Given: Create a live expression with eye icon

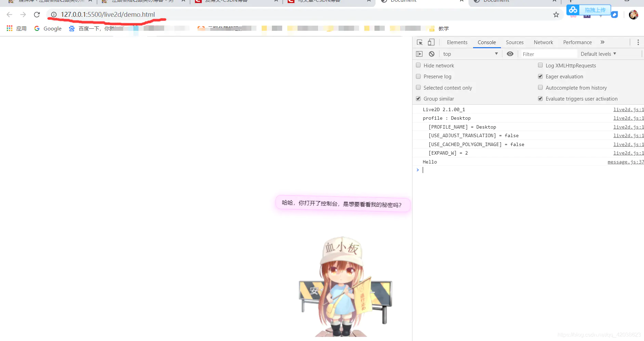Looking at the screenshot, I should coord(510,54).
